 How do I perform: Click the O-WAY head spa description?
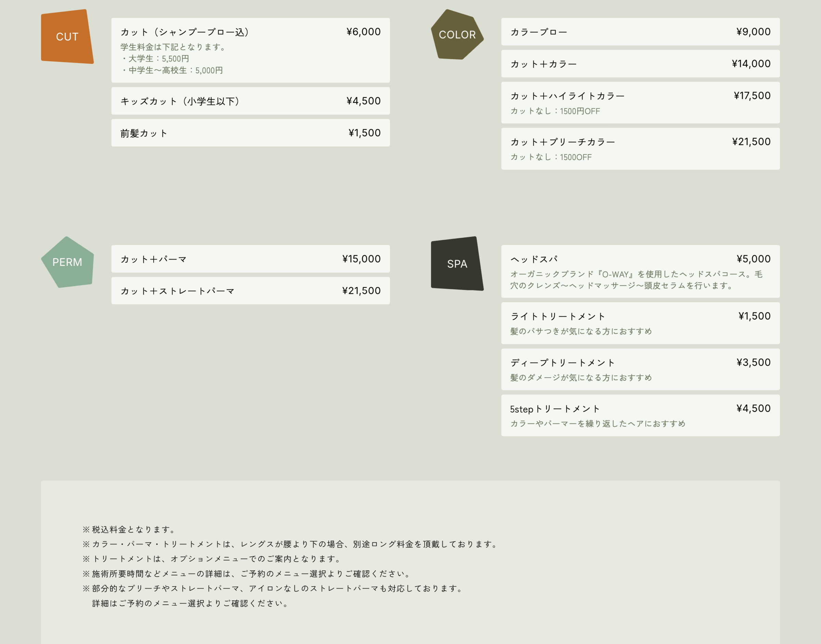[x=636, y=280]
